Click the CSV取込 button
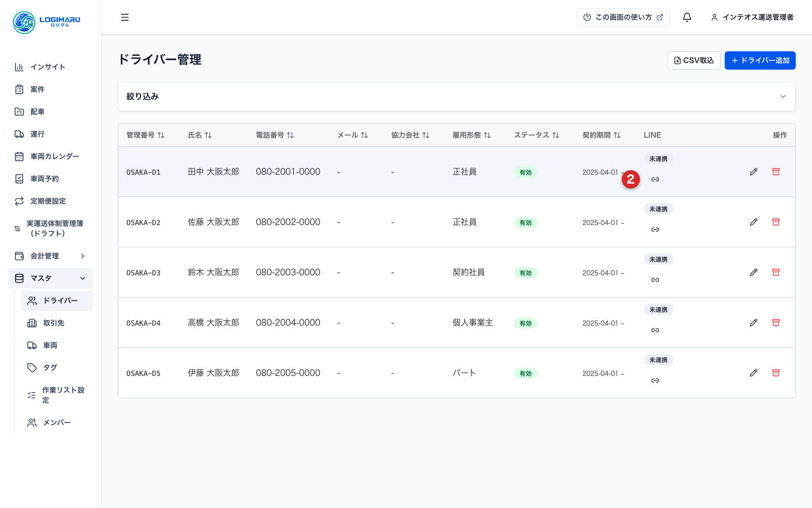This screenshot has width=812, height=508. click(x=693, y=60)
